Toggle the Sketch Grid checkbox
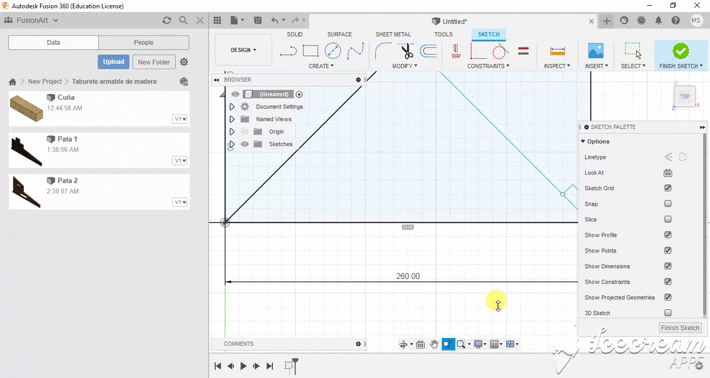 (x=667, y=188)
